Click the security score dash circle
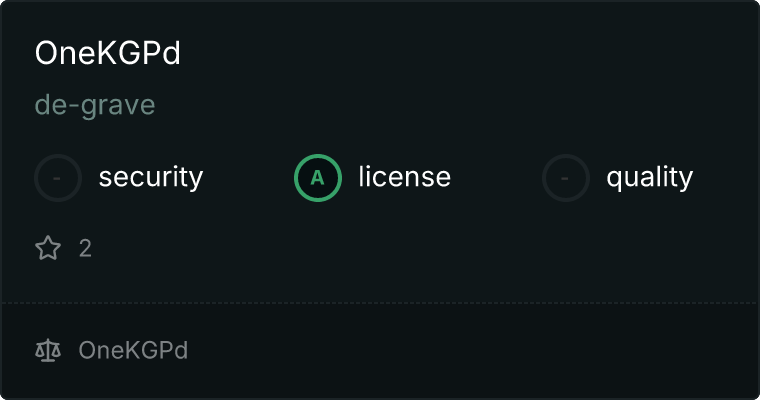This screenshot has width=760, height=400. pyautogui.click(x=58, y=178)
